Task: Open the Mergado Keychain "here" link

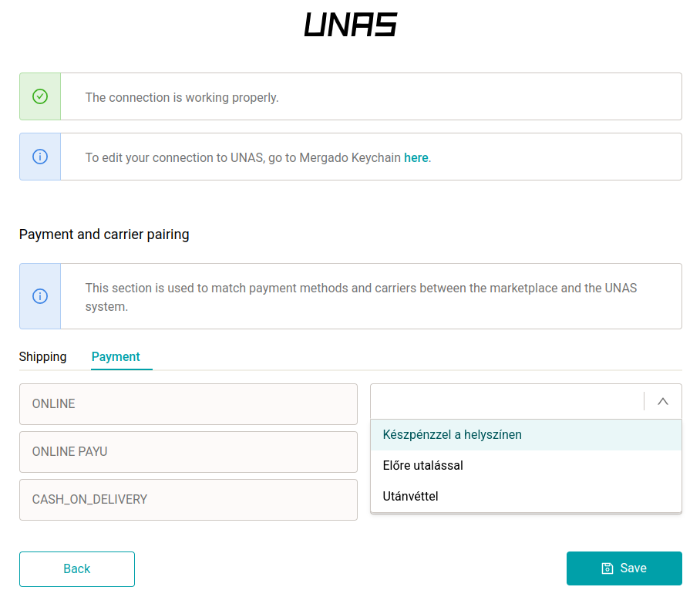Action: (416, 157)
